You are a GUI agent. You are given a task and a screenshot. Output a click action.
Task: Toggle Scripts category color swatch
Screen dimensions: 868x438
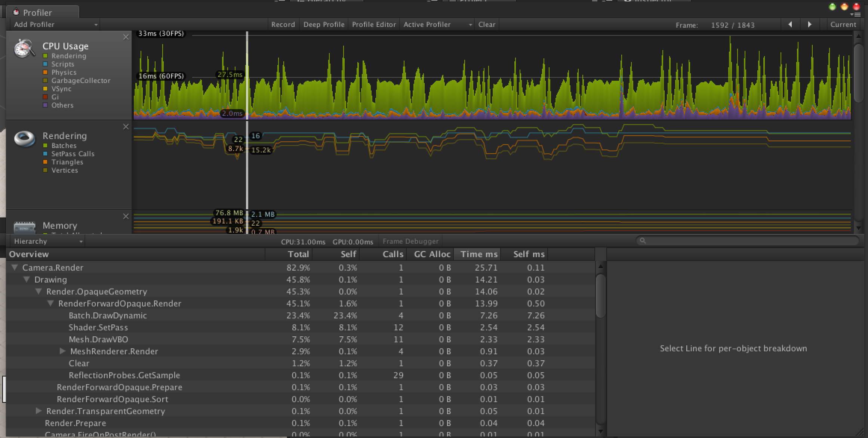pos(45,64)
